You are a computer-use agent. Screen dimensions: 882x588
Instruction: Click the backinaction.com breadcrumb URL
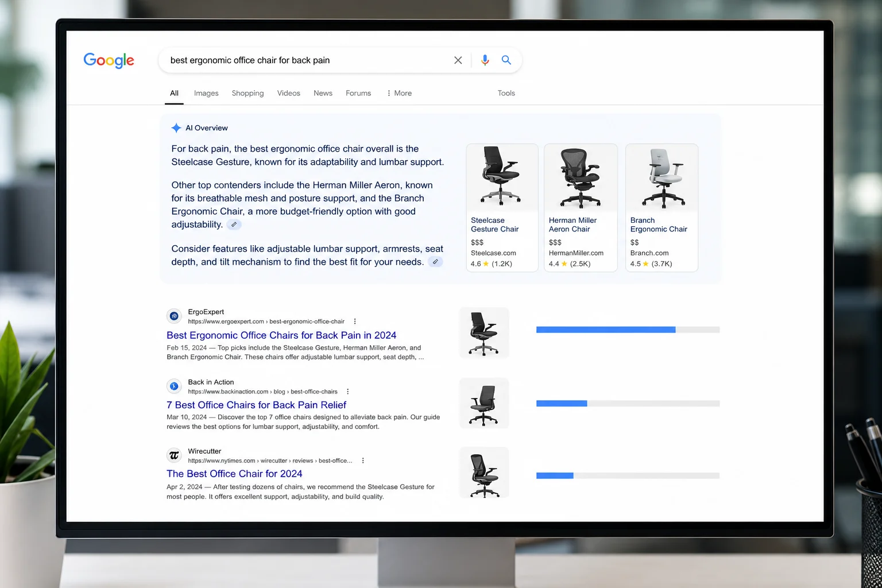point(263,392)
